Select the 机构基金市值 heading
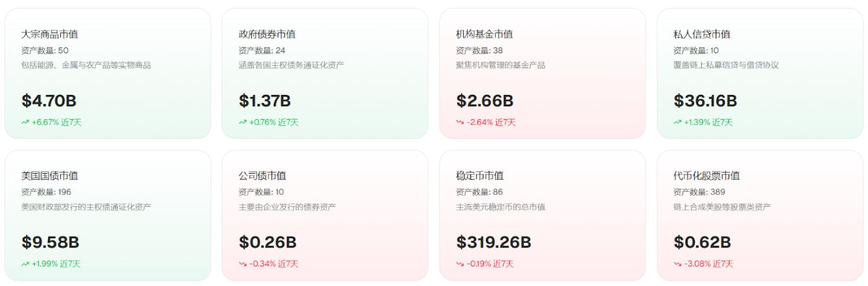Screen dimensions: 868x286 [x=484, y=35]
